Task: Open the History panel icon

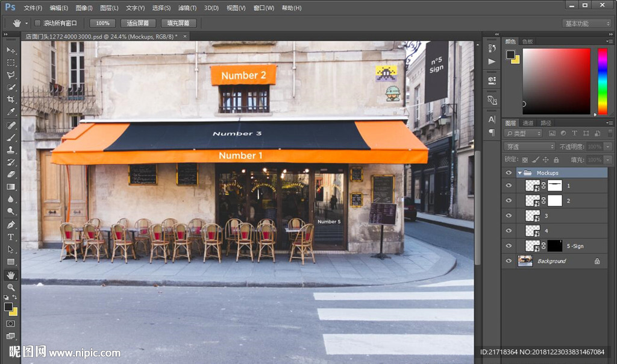Action: tap(492, 48)
